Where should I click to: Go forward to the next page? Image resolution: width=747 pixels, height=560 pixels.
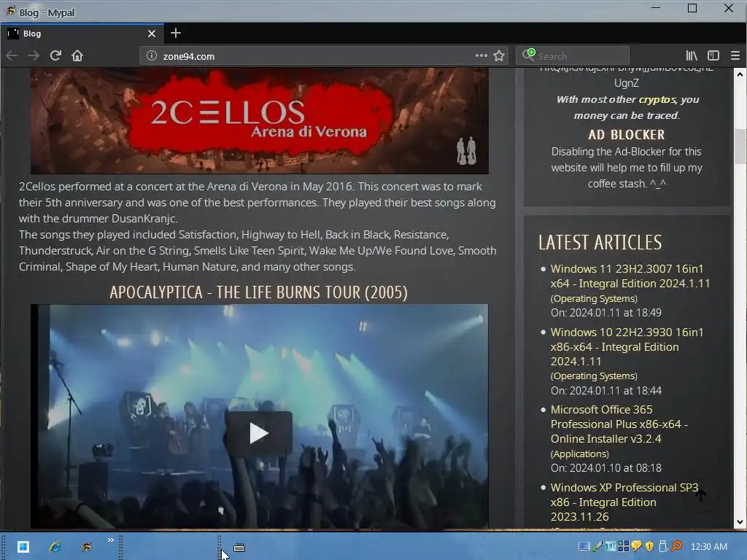coord(34,55)
